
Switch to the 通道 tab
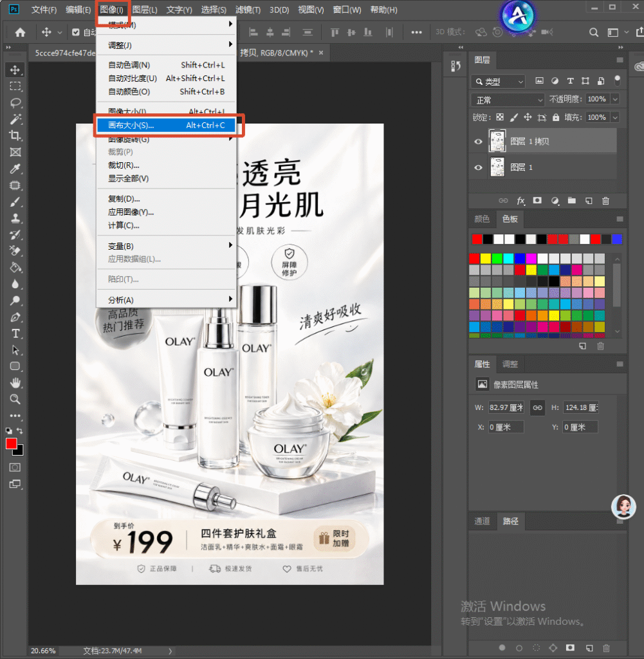482,521
